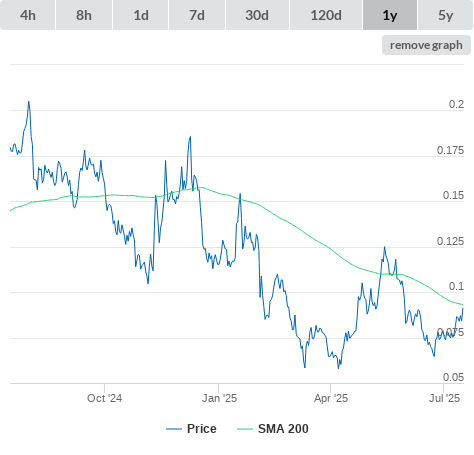474x455 pixels.
Task: Click the 0.05 price axis label
Action: [x=453, y=377]
